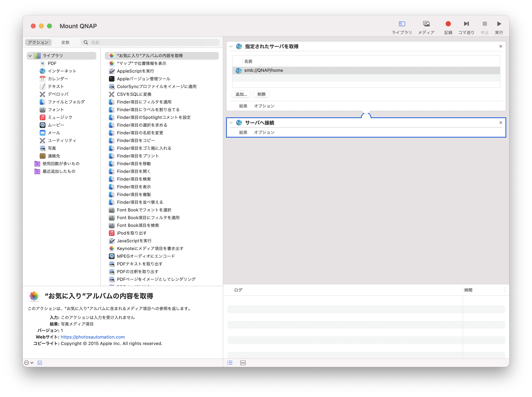Click the Record (記録) toolbar icon
Image resolution: width=532 pixels, height=397 pixels.
[448, 24]
